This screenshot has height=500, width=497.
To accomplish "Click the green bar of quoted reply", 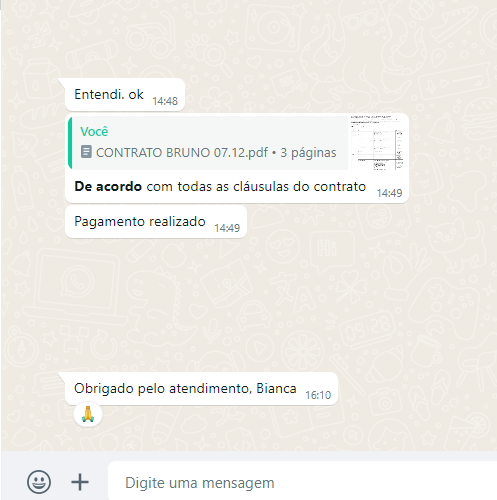I will (70, 143).
